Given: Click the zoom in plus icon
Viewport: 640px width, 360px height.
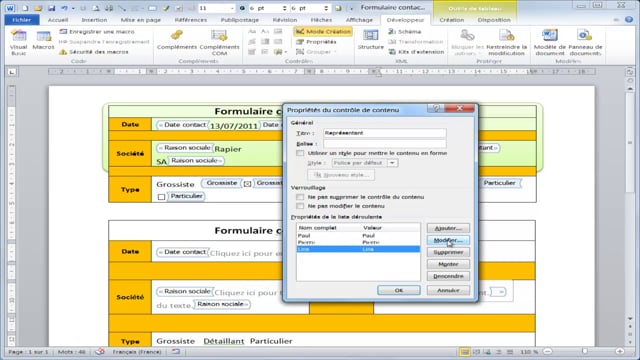Looking at the screenshot, I should pyautogui.click(x=620, y=351).
